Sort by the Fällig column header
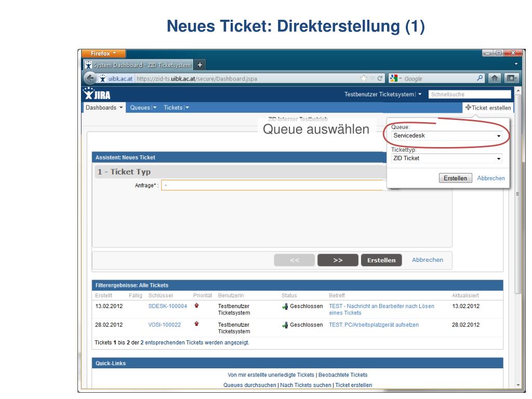 (x=136, y=296)
